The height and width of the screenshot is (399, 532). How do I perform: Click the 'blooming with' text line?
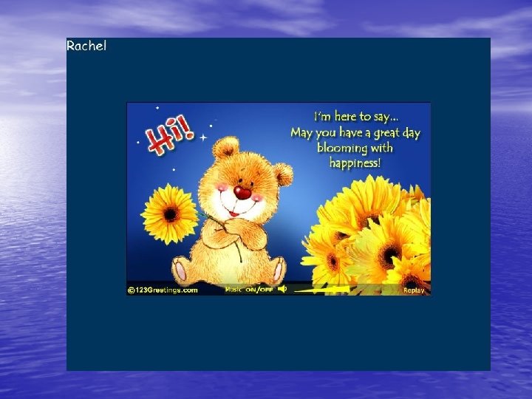click(355, 149)
